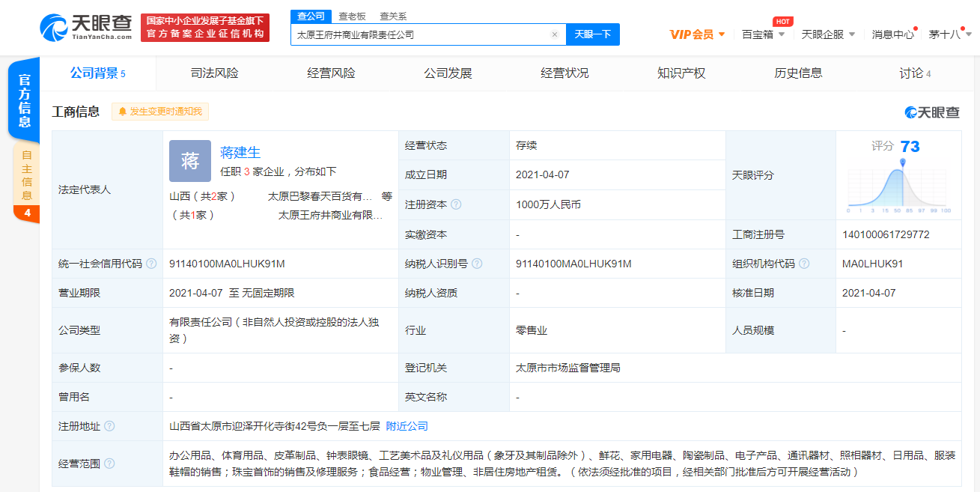Open the user 茅十八 account dropdown
980x492 pixels.
(x=949, y=34)
